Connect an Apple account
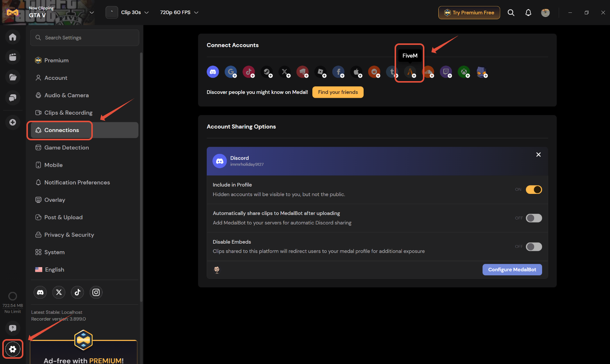This screenshot has width=610, height=364. (x=356, y=72)
